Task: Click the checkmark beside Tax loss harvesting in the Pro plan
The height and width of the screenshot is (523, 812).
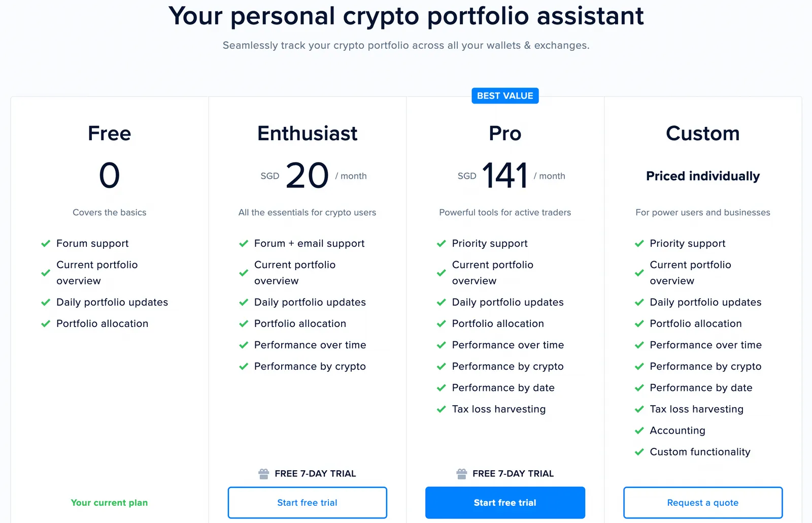Action: [442, 409]
